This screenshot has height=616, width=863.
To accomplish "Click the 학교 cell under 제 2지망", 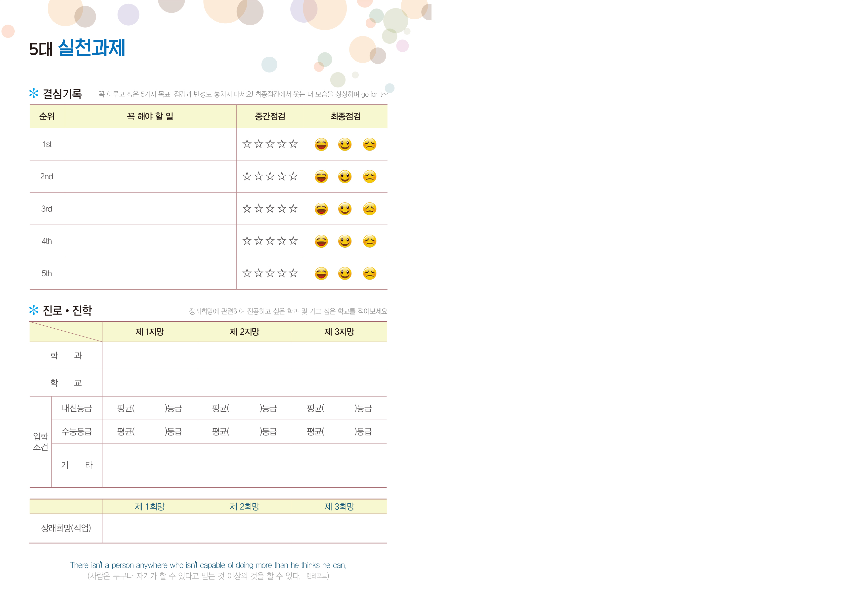I will (x=244, y=383).
